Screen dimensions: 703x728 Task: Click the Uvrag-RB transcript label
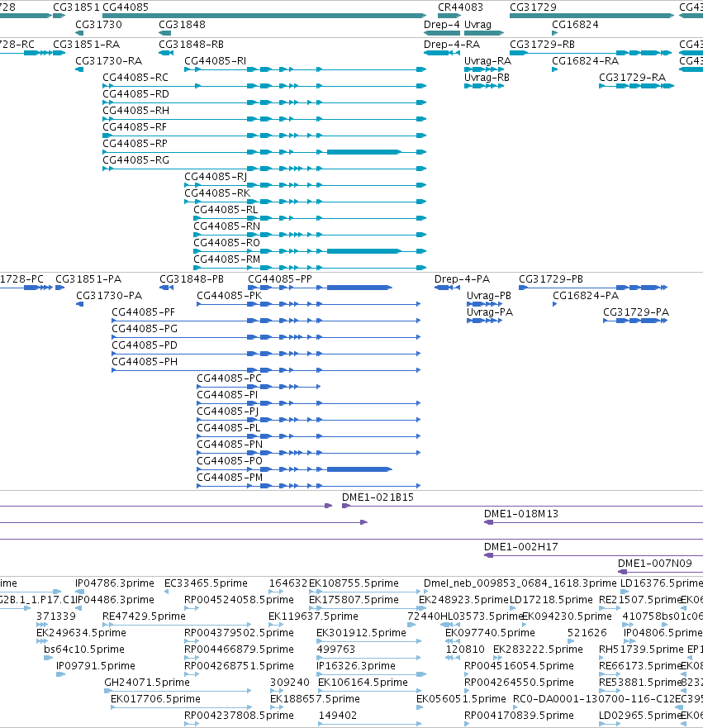[487, 78]
